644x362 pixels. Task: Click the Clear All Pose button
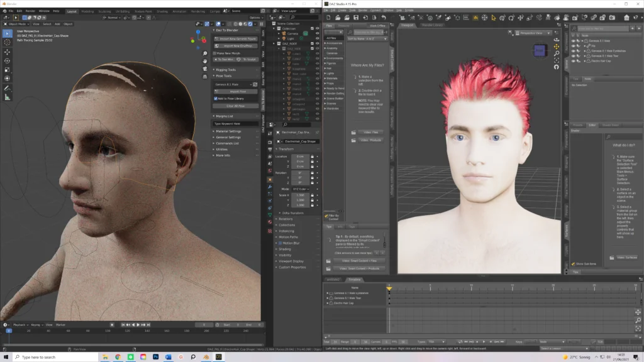click(235, 106)
